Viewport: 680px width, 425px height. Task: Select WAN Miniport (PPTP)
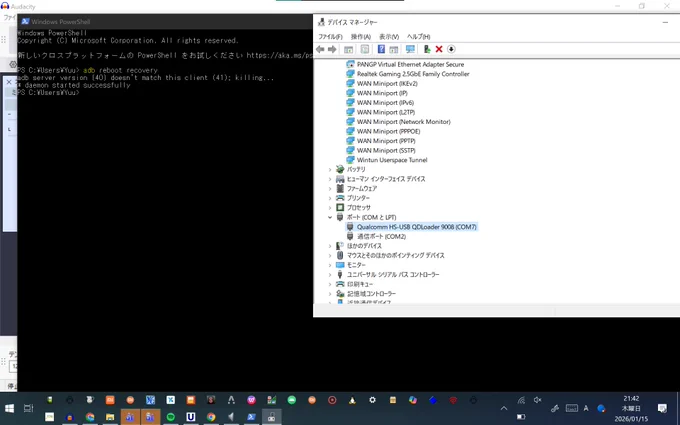coord(386,141)
